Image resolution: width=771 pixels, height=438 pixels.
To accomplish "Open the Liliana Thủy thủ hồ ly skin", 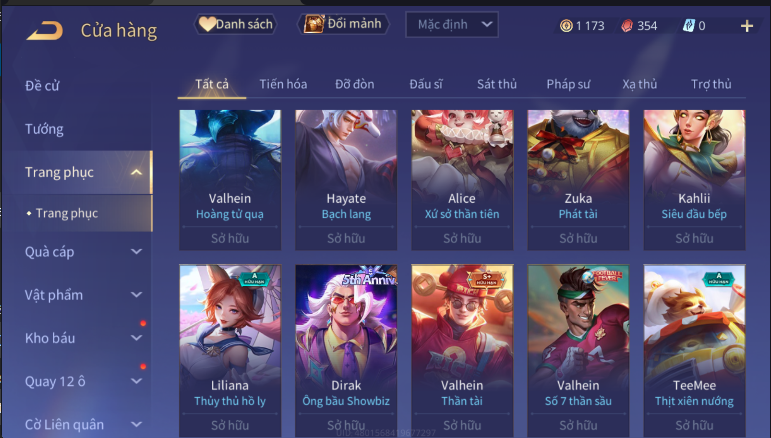I will point(230,350).
